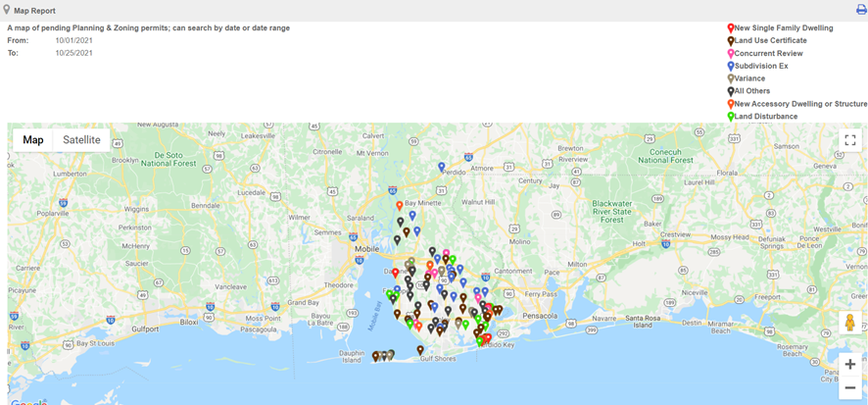Click Variance legend entry
The height and width of the screenshot is (405, 868).
[x=747, y=78]
